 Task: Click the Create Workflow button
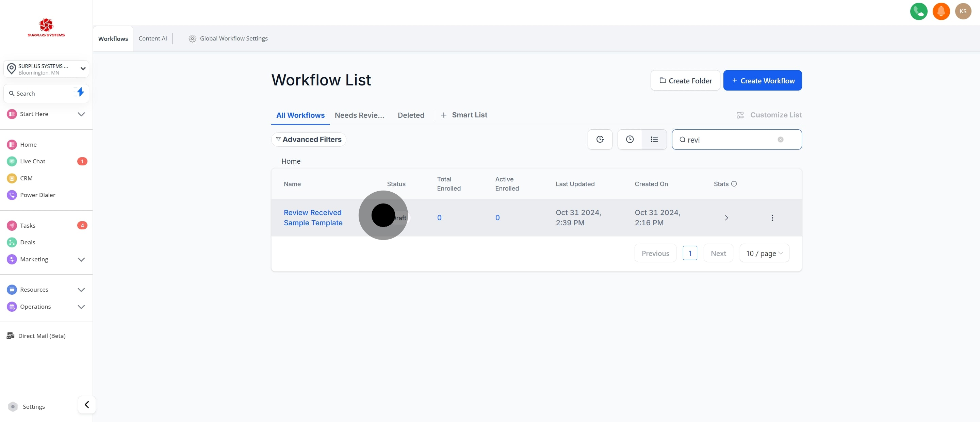point(762,80)
